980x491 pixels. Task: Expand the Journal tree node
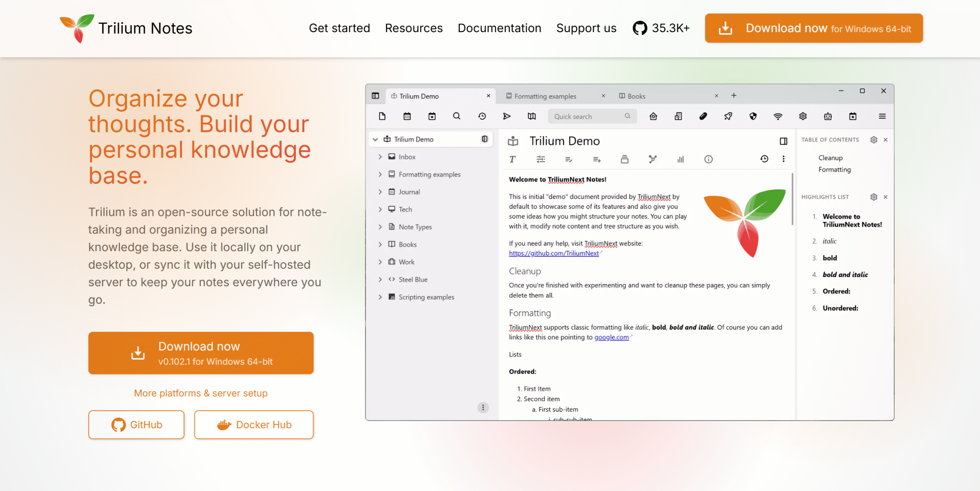pos(380,192)
